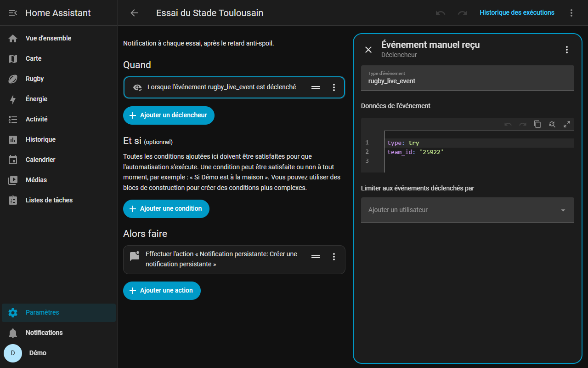Click the 'Quand' section heading
The width and height of the screenshot is (588, 368).
[x=137, y=65]
